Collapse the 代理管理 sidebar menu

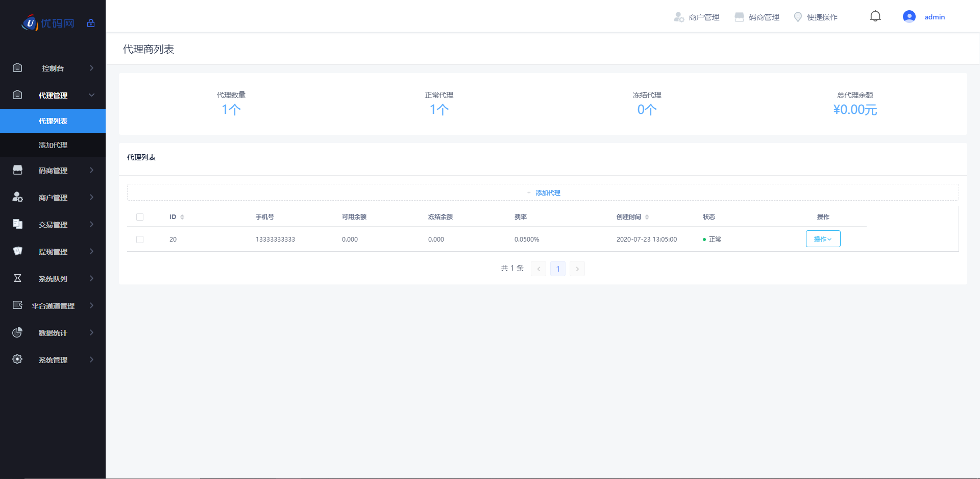(53, 95)
